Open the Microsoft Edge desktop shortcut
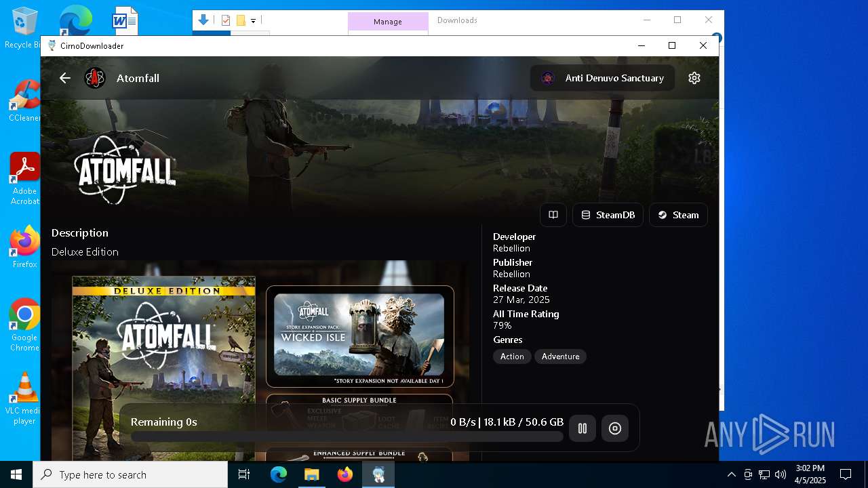 [75, 21]
